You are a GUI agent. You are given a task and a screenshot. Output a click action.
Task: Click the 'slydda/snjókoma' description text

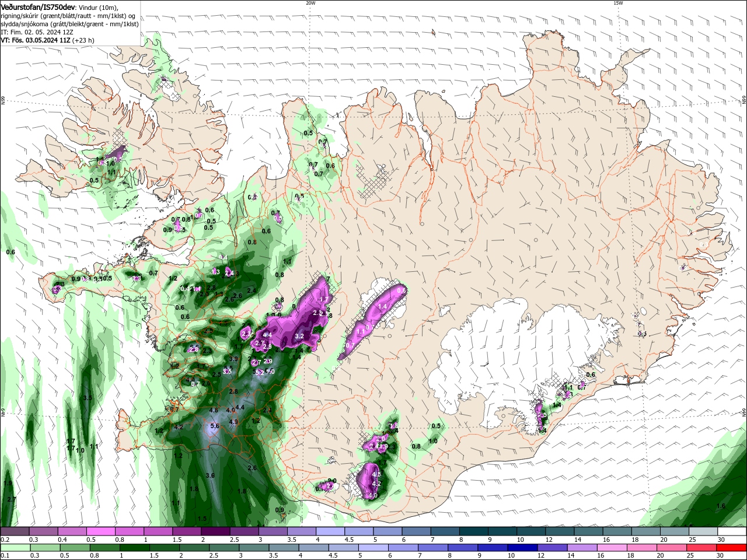tap(24, 24)
